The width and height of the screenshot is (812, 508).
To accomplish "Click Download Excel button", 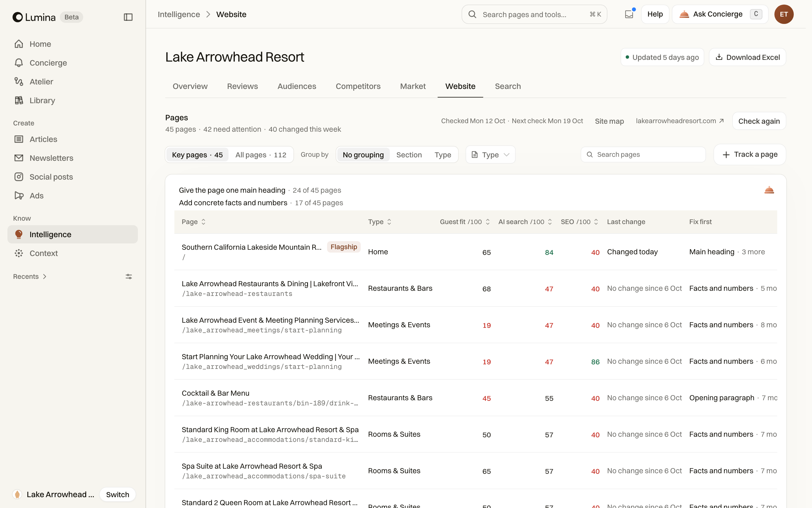I will click(x=747, y=57).
